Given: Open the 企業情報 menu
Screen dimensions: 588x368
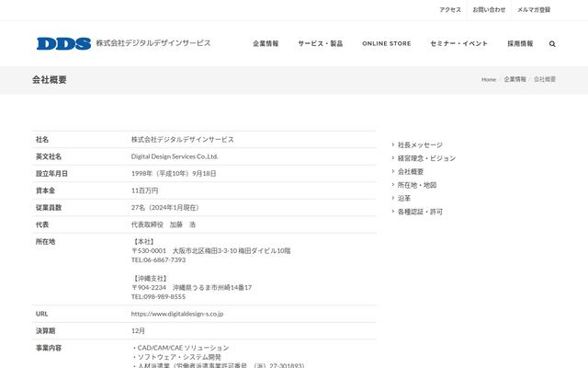Looking at the screenshot, I should click(266, 43).
